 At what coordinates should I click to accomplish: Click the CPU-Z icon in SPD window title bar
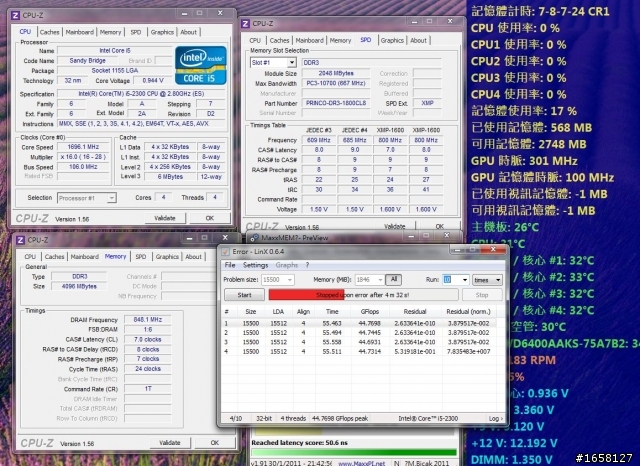click(x=245, y=24)
